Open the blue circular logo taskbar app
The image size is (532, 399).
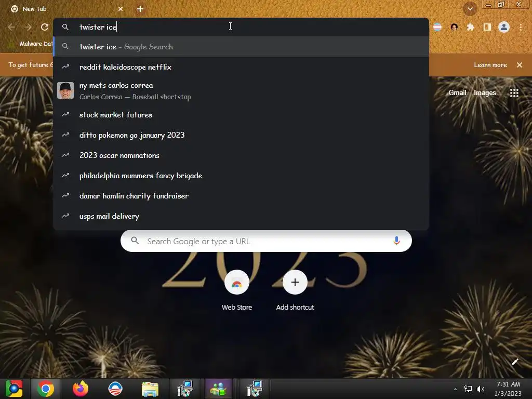pyautogui.click(x=115, y=389)
